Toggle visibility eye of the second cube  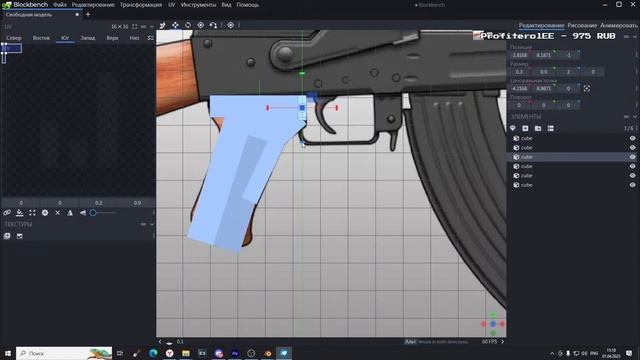coord(632,148)
